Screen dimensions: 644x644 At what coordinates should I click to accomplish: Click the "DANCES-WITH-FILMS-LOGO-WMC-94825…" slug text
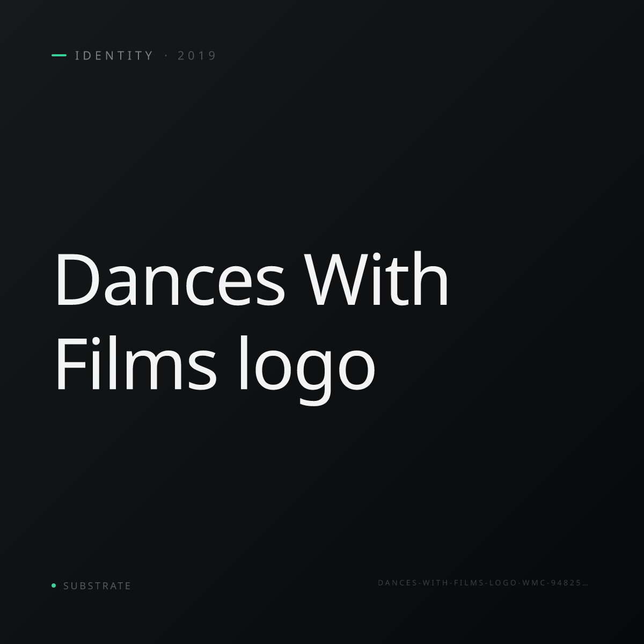[x=484, y=583]
